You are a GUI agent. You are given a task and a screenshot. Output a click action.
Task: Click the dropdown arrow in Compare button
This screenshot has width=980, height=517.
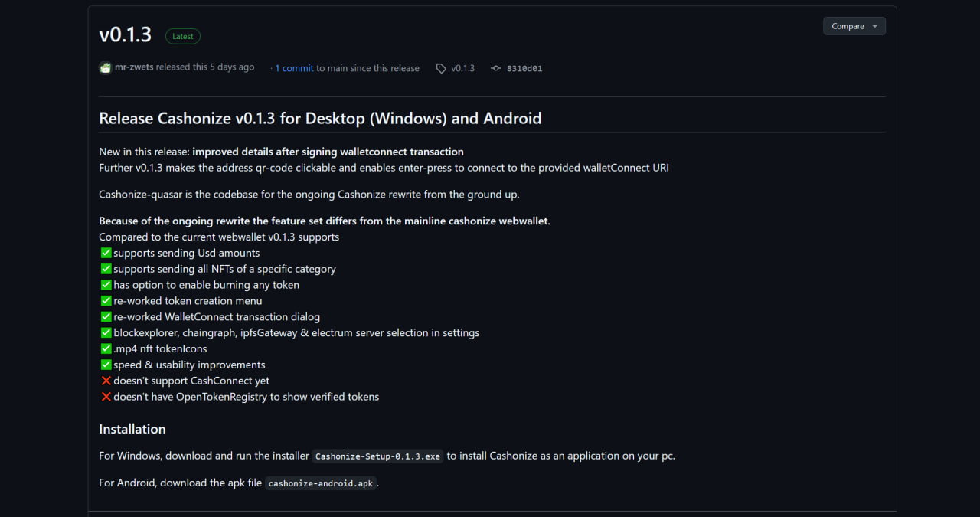coord(874,26)
